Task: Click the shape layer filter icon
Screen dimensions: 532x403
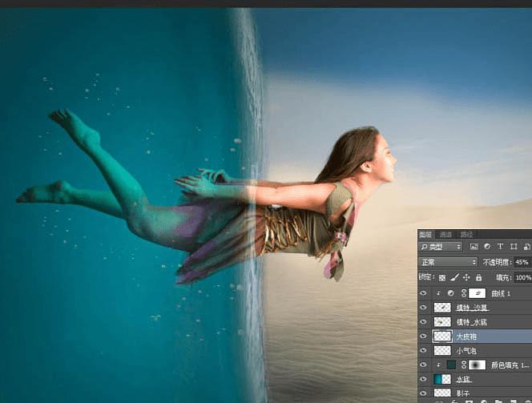Action: click(513, 247)
